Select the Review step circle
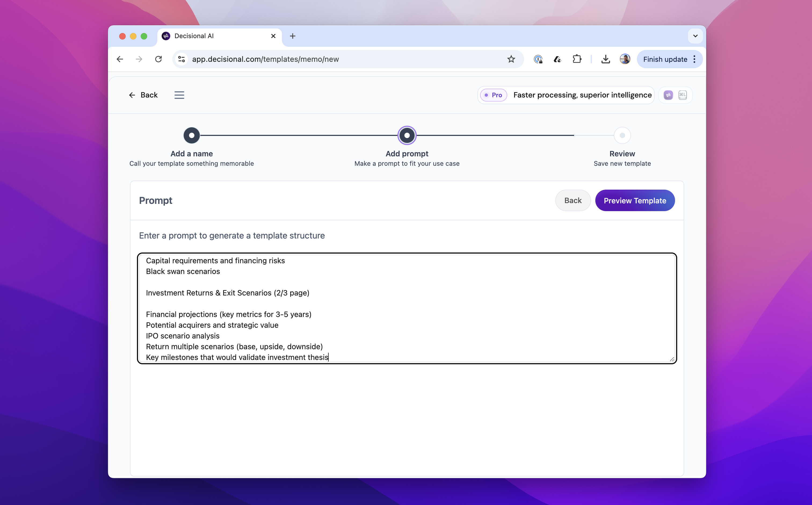Viewport: 812px width, 505px height. tap(622, 135)
